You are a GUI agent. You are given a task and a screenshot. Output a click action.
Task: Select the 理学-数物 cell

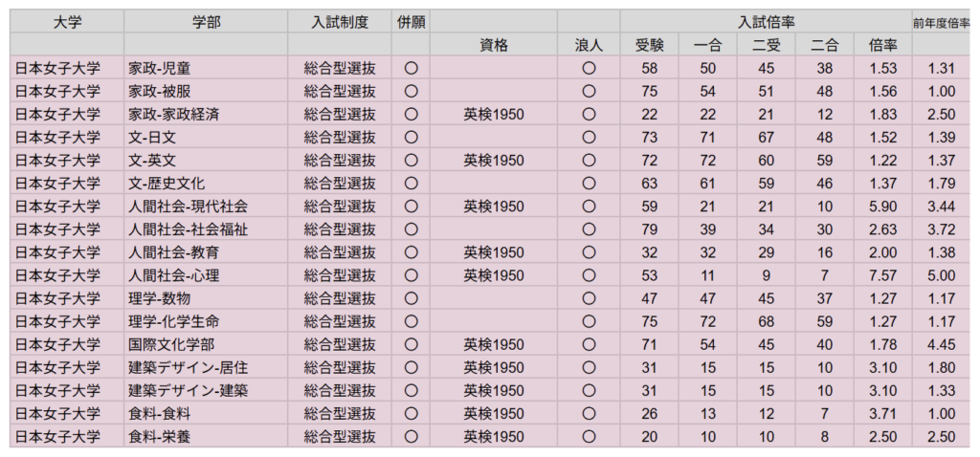click(206, 298)
